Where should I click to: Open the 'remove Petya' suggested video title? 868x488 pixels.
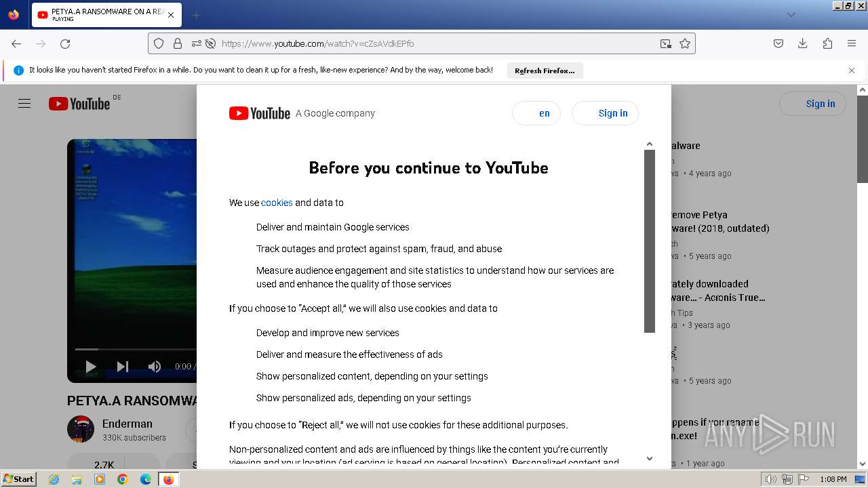click(720, 222)
